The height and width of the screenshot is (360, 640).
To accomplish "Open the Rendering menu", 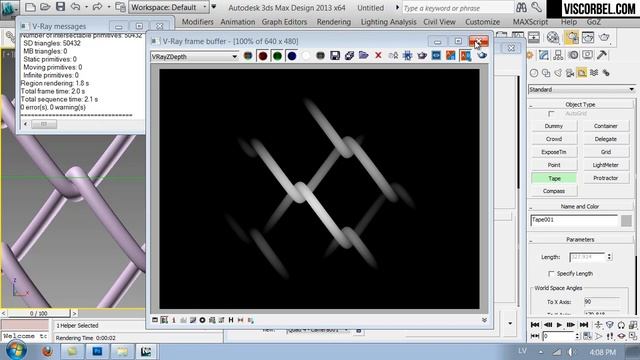I will point(333,22).
